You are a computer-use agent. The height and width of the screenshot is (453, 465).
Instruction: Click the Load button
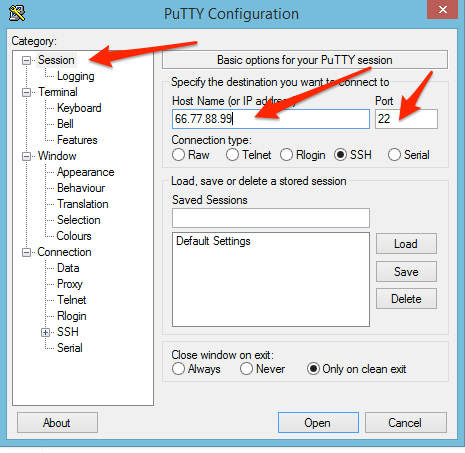[x=406, y=244]
